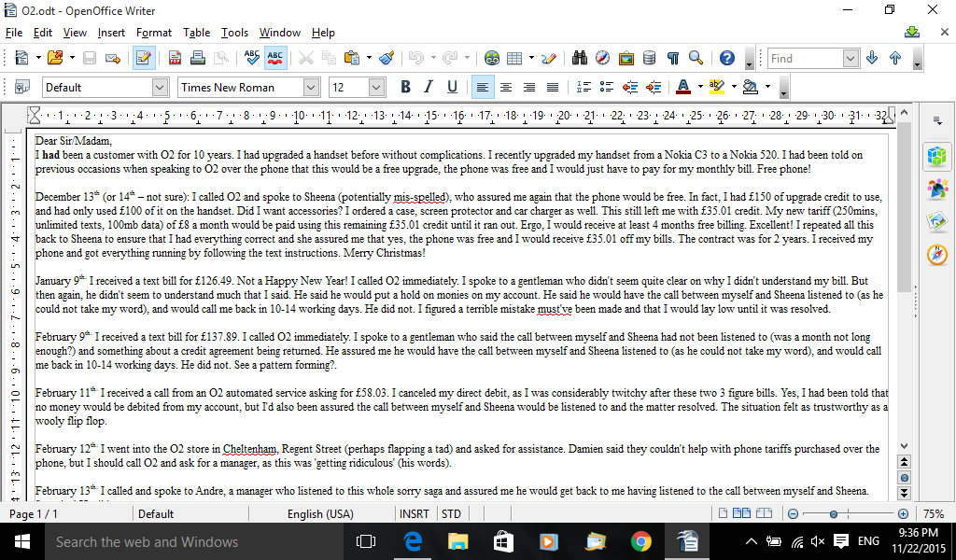Screen dimensions: 956x560
Task: Open the File menu
Action: pos(13,33)
